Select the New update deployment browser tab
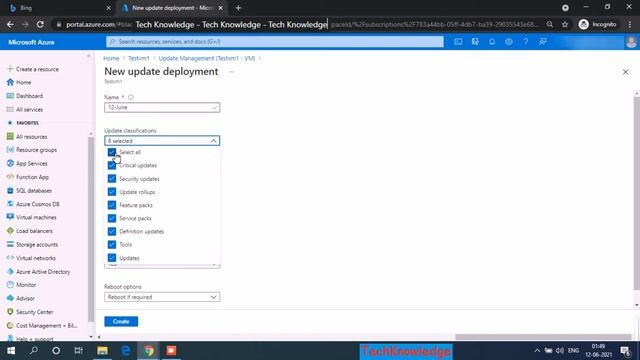Screen dimensions: 640x360 [172, 8]
